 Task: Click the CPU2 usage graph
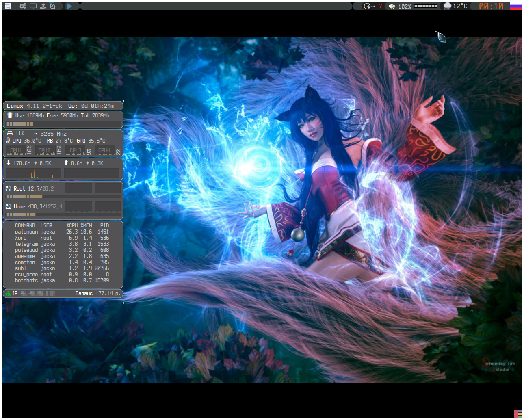(x=45, y=151)
